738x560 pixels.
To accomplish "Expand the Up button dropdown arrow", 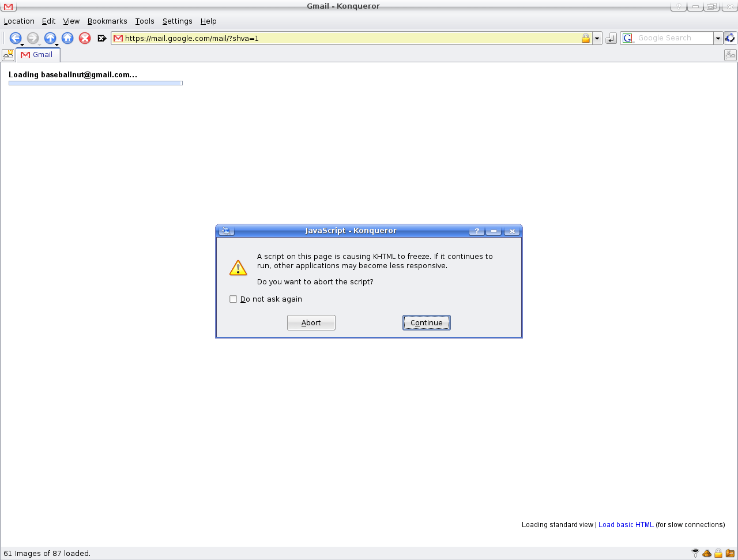I will coord(57,44).
